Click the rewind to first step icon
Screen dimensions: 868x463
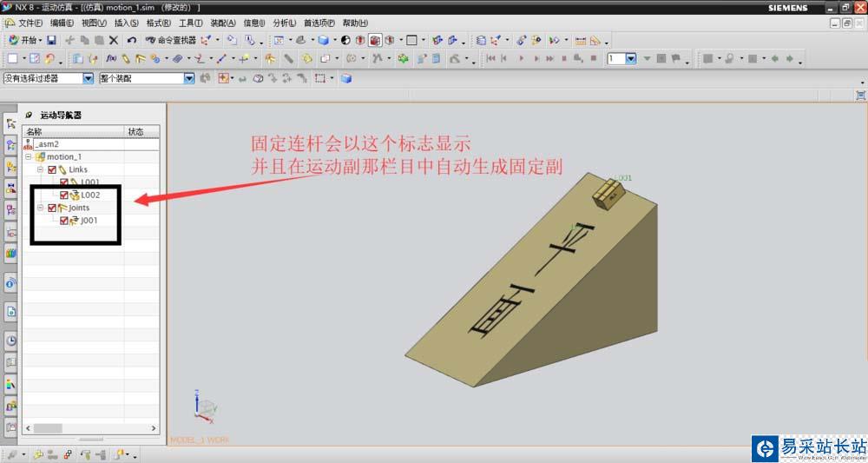pos(490,58)
